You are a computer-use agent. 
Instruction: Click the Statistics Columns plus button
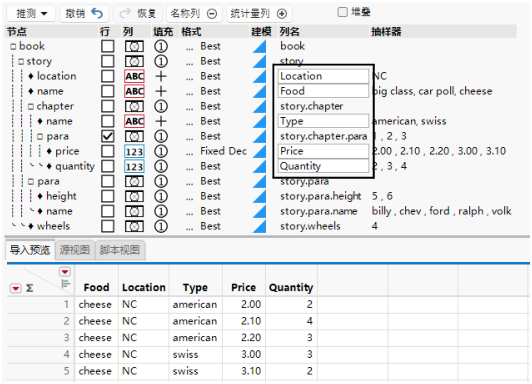pos(259,14)
